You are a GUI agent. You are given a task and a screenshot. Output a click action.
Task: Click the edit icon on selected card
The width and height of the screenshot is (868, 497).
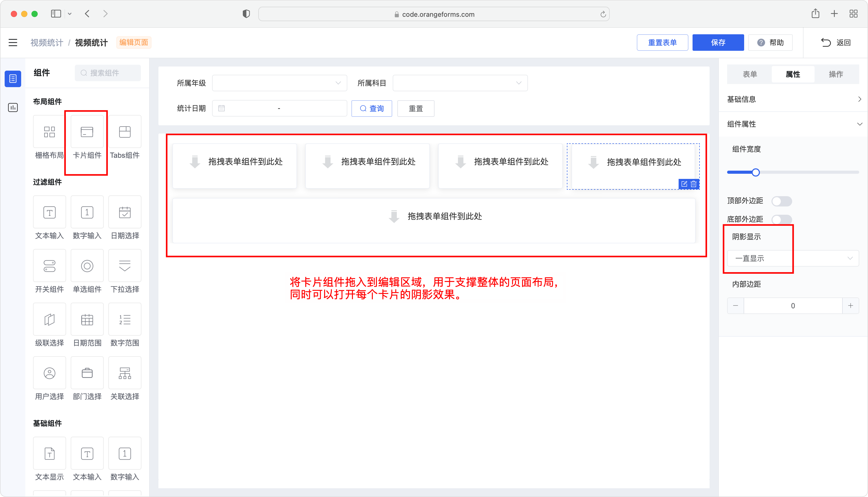click(x=684, y=184)
